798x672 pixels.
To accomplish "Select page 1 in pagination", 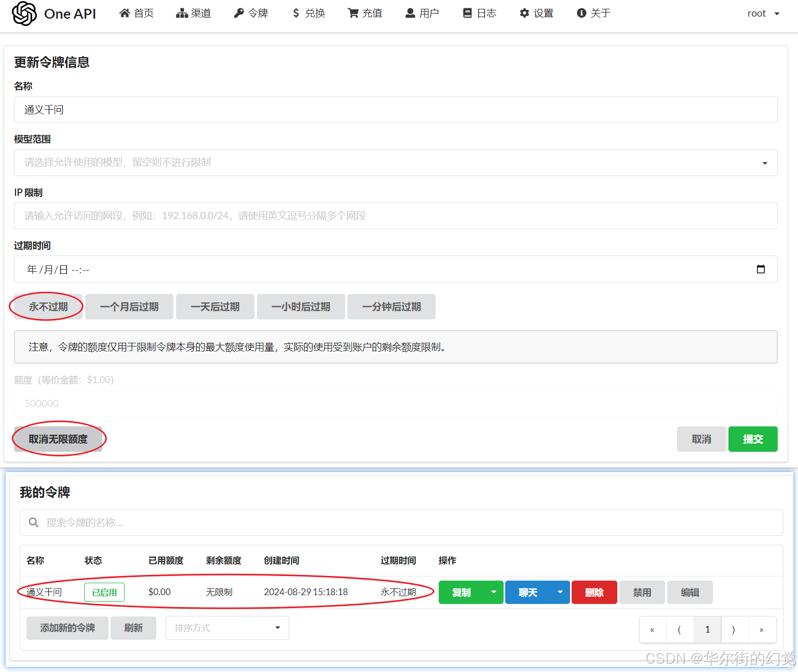I will (707, 630).
